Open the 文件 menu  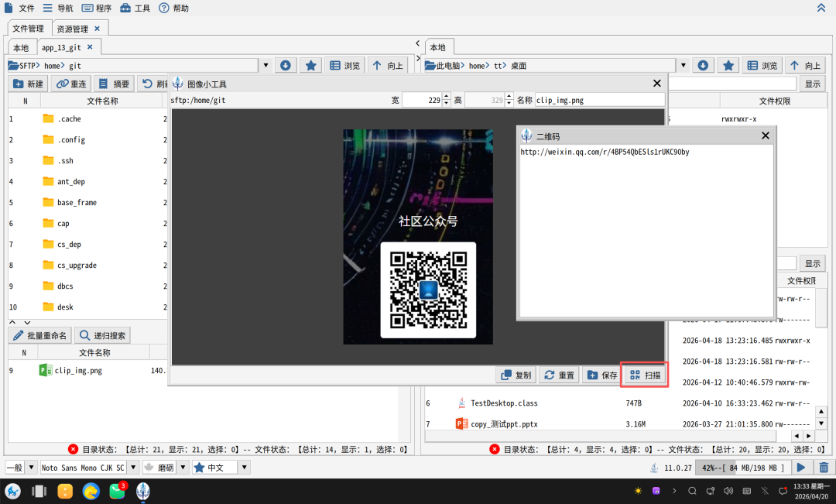click(x=19, y=8)
